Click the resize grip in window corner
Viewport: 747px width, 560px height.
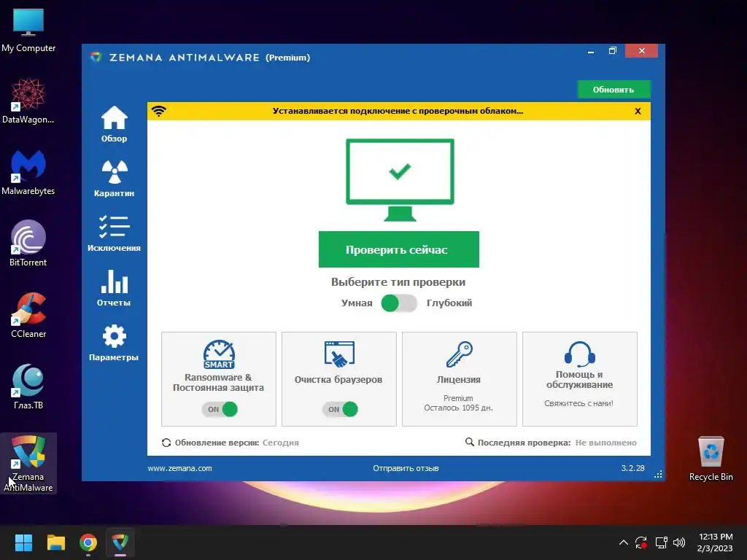(x=658, y=474)
